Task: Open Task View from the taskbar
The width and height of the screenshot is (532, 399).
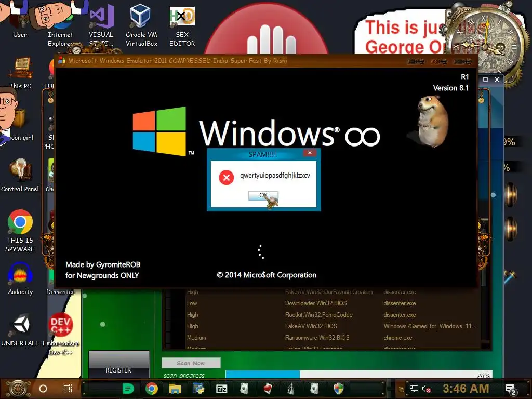Action: (68, 389)
